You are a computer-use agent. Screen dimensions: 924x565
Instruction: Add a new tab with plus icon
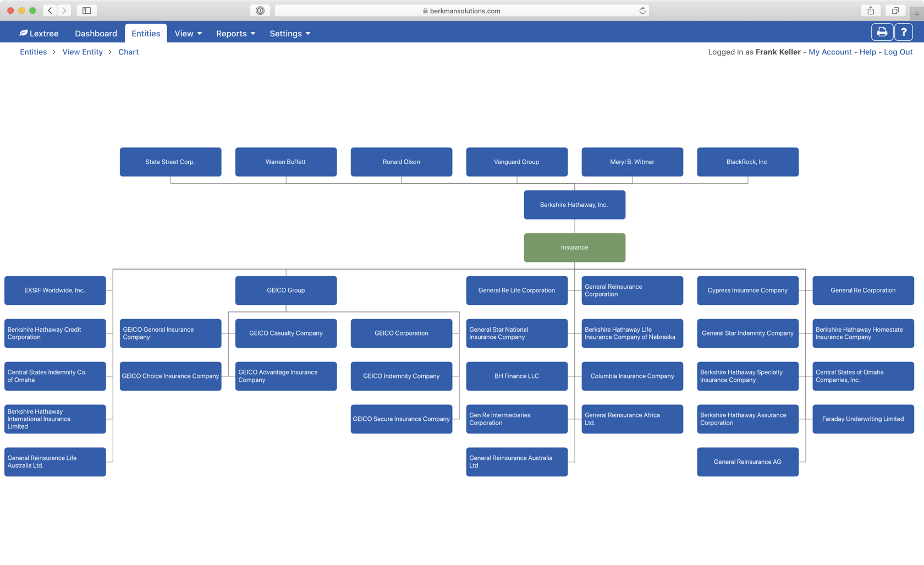917,14
